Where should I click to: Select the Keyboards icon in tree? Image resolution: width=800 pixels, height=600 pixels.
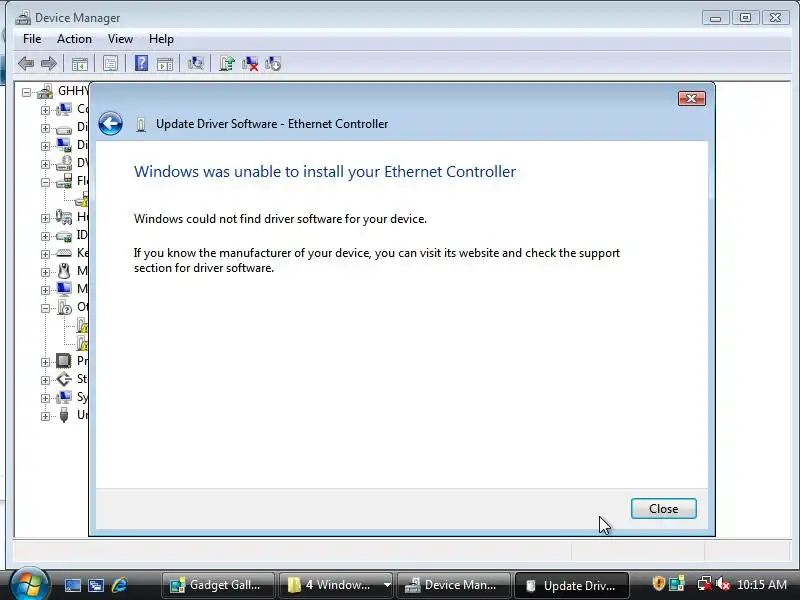pyautogui.click(x=64, y=253)
